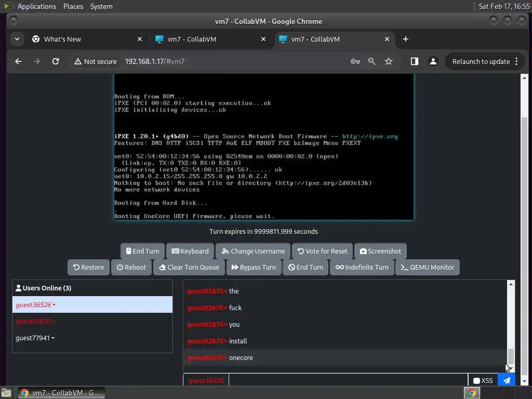Click the chat message input field
Image resolution: width=532 pixels, height=399 pixels.
pos(349,380)
